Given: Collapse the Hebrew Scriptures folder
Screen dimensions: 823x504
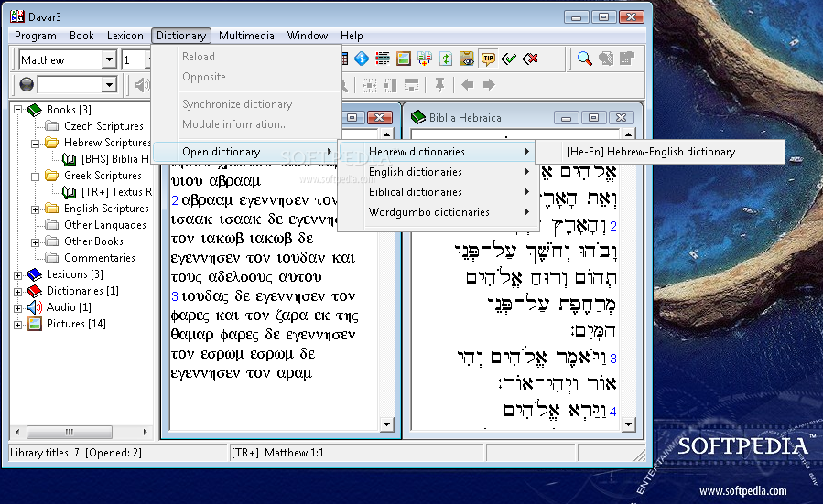Looking at the screenshot, I should pos(35,144).
